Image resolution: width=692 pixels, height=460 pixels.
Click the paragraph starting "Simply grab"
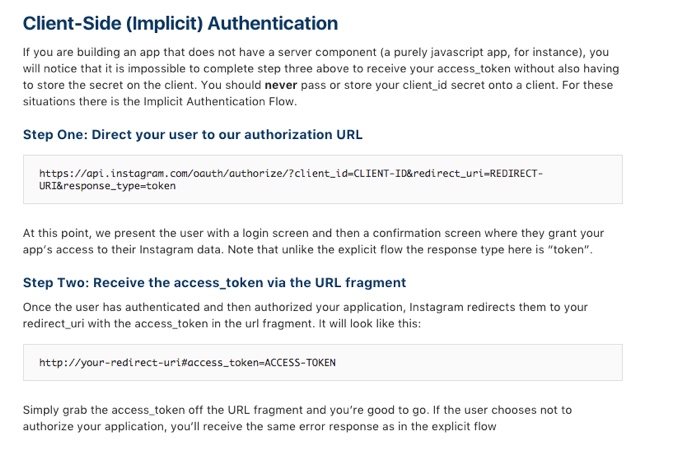[x=299, y=419]
